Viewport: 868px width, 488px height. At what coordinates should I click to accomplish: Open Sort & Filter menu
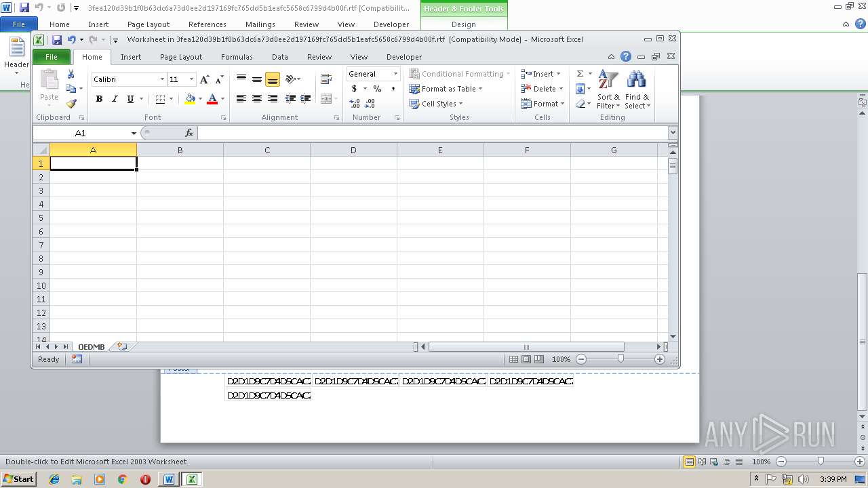click(608, 89)
